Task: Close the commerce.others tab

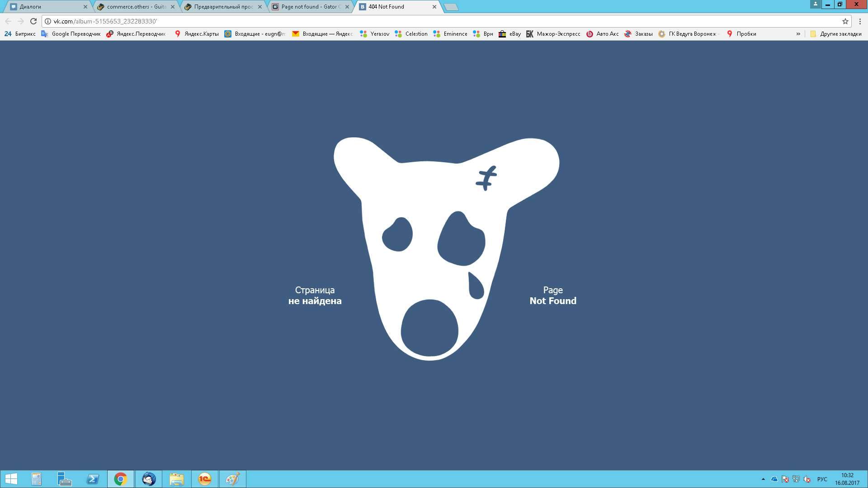Action: coord(172,7)
